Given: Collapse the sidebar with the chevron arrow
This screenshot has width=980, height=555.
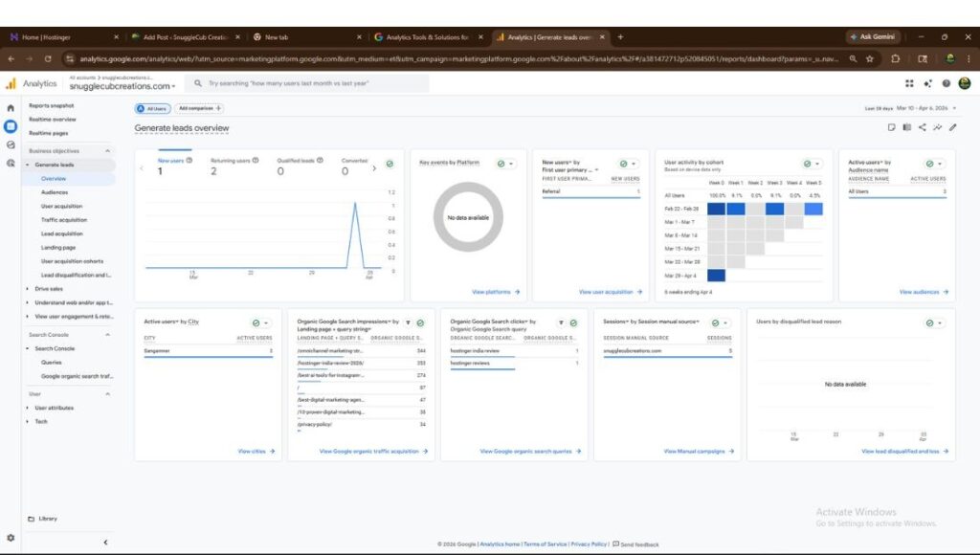Looking at the screenshot, I should [103, 542].
